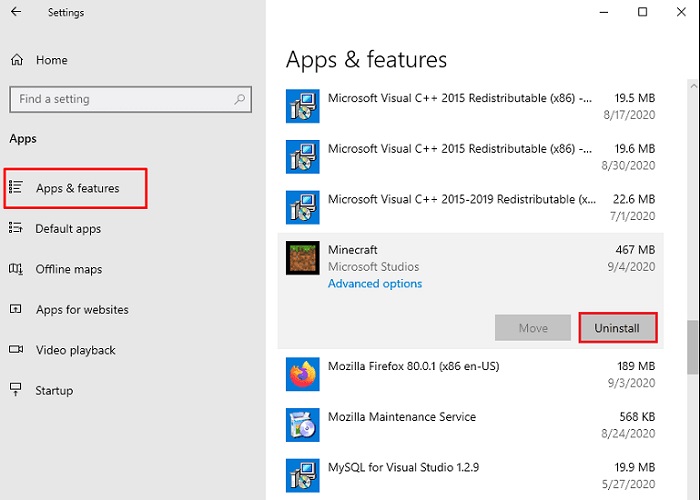The width and height of the screenshot is (700, 500).
Task: Click the Home house icon
Action: 17,60
